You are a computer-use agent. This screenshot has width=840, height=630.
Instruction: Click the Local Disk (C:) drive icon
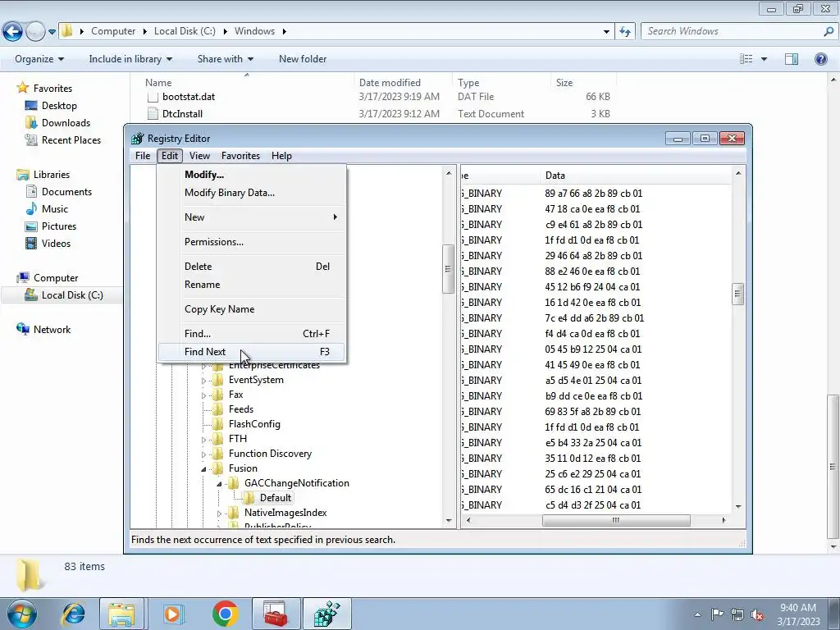(x=32, y=295)
